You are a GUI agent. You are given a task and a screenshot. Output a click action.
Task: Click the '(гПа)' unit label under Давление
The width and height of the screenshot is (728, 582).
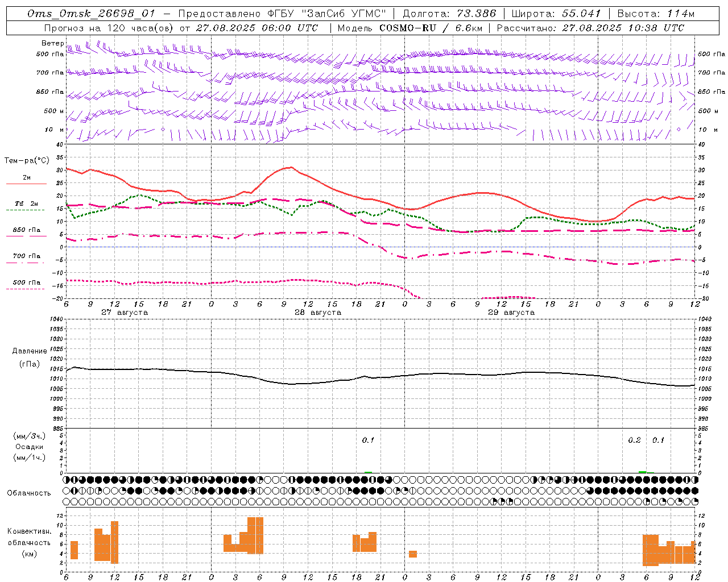click(x=30, y=364)
